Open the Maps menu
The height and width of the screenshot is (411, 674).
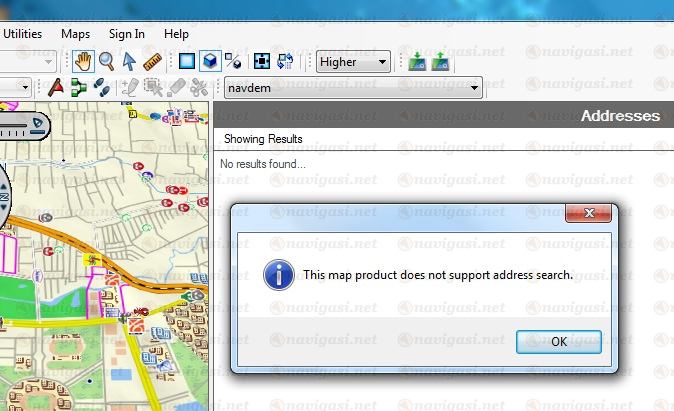(x=75, y=33)
